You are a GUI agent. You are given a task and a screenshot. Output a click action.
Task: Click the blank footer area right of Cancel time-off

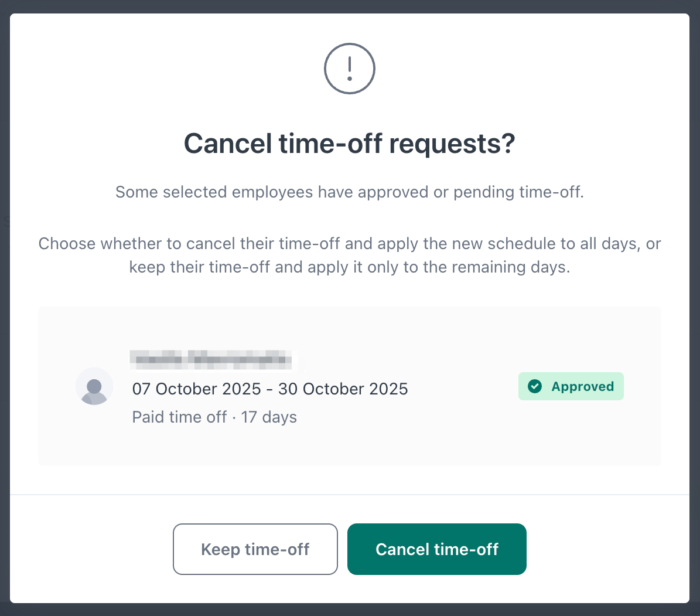(x=609, y=549)
